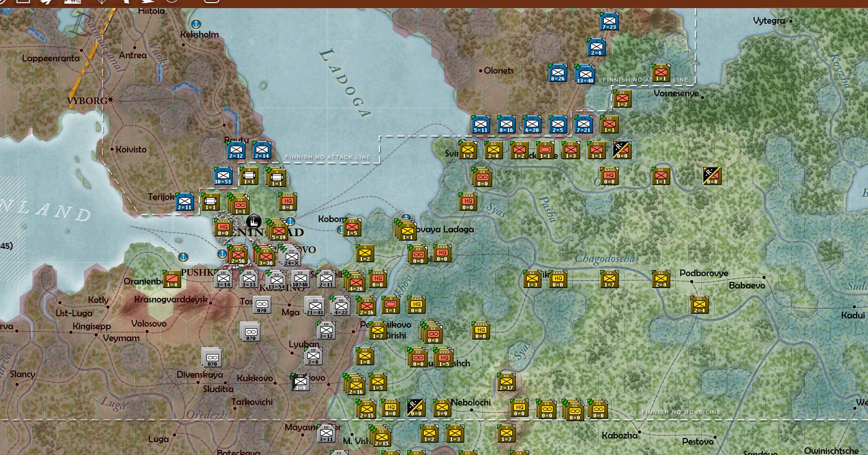Click the Krasnogvarddeysk town label
The height and width of the screenshot is (455, 868).
(x=171, y=299)
